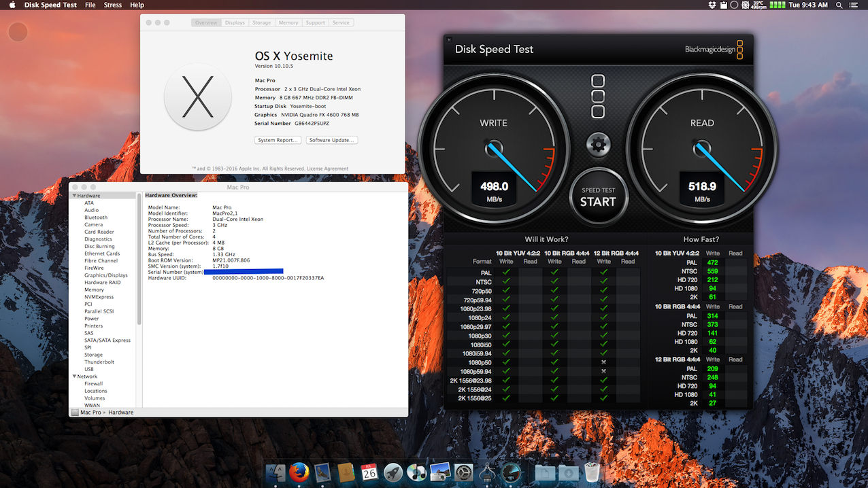Select Firewall under Network
The height and width of the screenshot is (488, 868).
tap(94, 384)
